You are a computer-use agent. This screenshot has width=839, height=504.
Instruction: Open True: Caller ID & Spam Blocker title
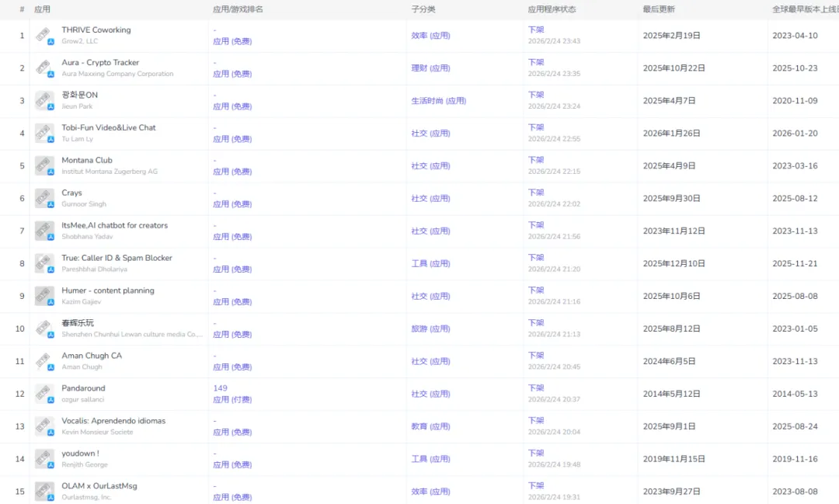click(x=117, y=258)
